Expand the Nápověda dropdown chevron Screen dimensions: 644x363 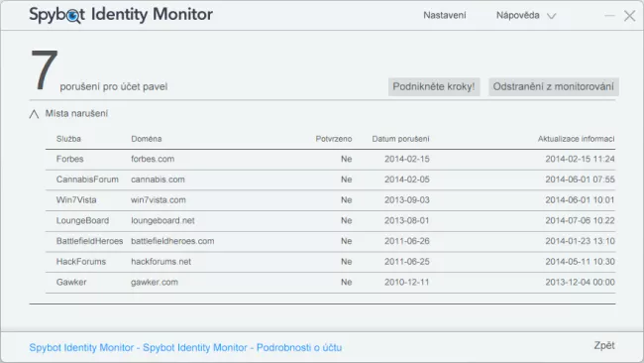[552, 16]
